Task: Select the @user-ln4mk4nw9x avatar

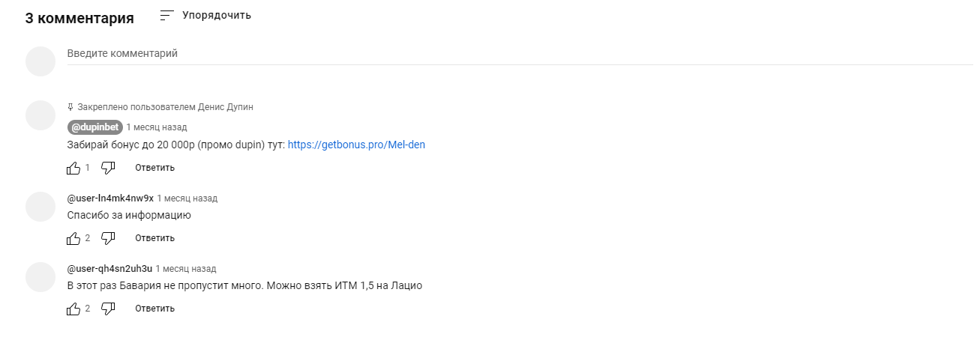Action: (40, 207)
